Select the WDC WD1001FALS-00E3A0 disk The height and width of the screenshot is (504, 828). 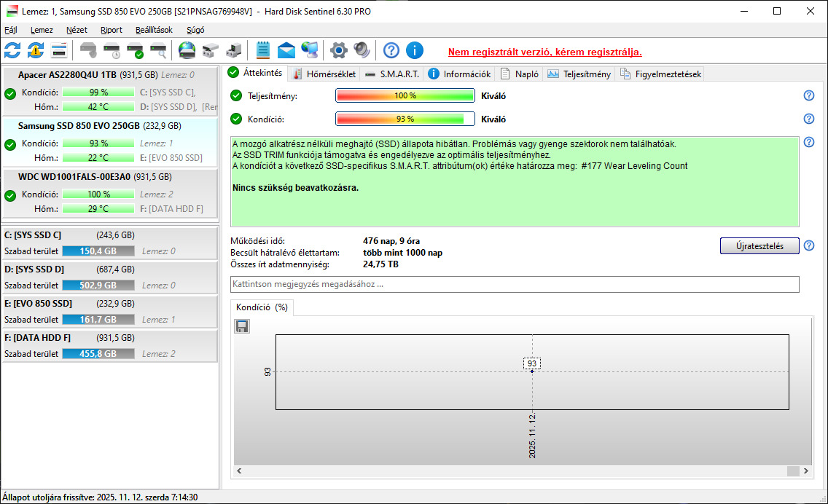[110, 193]
